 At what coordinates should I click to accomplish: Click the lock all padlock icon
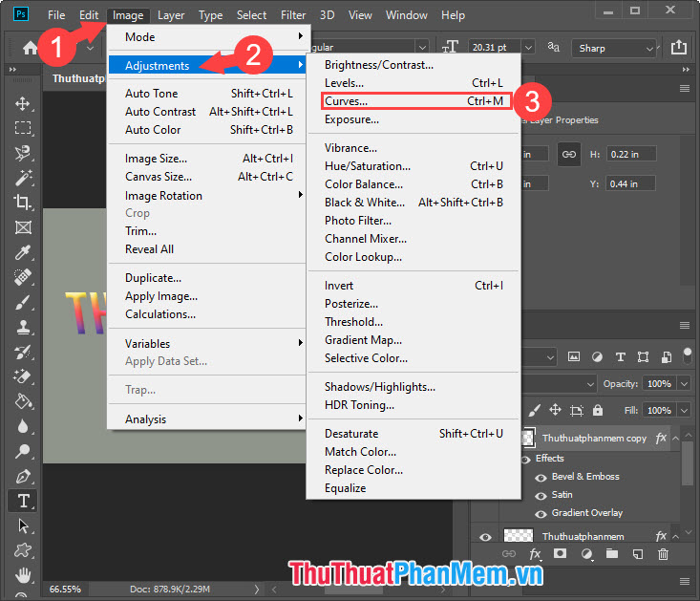click(x=598, y=410)
